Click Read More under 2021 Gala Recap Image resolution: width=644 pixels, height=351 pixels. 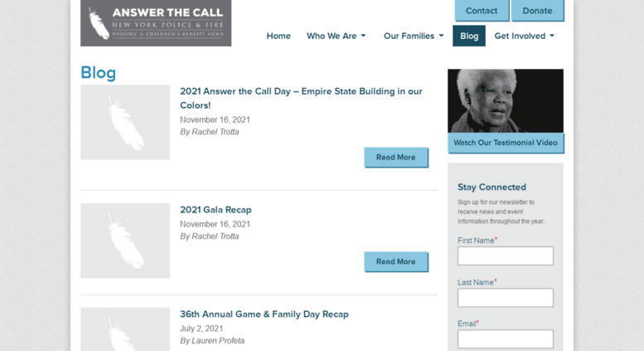(x=396, y=262)
